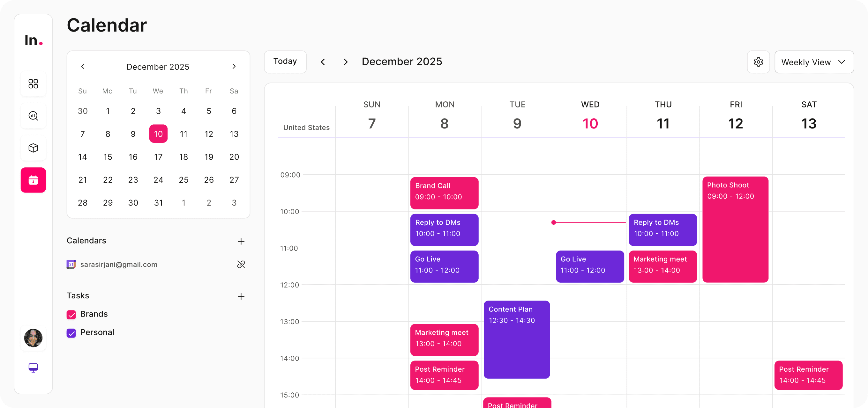Viewport: 868px width, 408px height.
Task: Go to next month in mini calendar
Action: 234,66
